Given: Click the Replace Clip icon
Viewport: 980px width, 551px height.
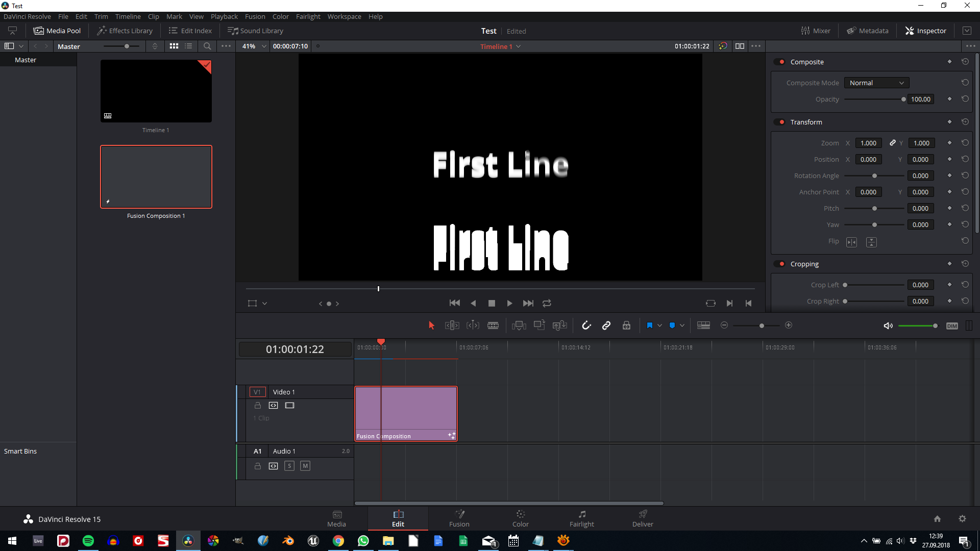Looking at the screenshot, I should 560,325.
